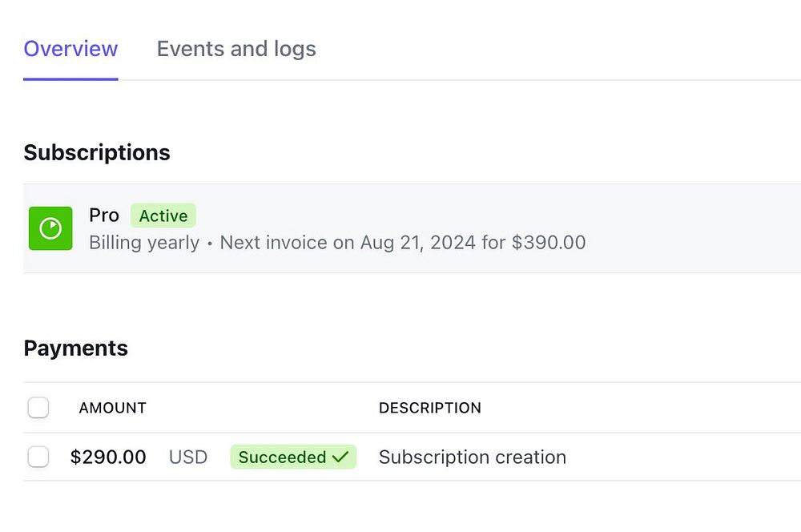
Task: Click the Billing yearly text
Action: pos(144,242)
